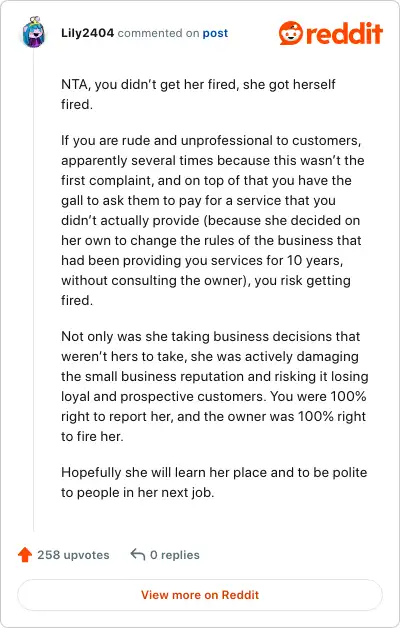The image size is (400, 628).
Task: Click "View more on Reddit" button
Action: click(200, 595)
